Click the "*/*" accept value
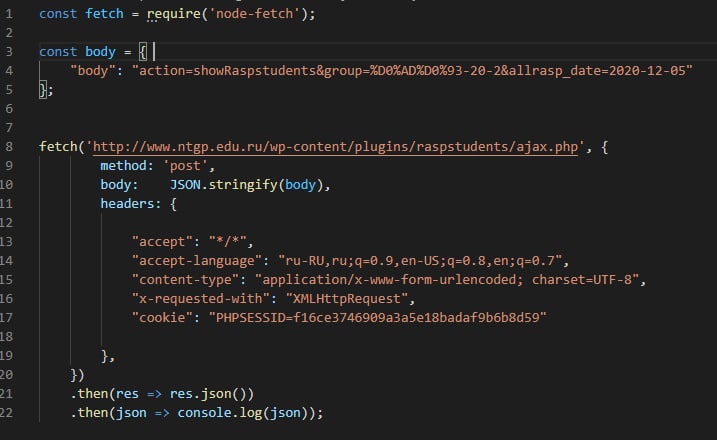This screenshot has height=440, width=717. coord(227,241)
